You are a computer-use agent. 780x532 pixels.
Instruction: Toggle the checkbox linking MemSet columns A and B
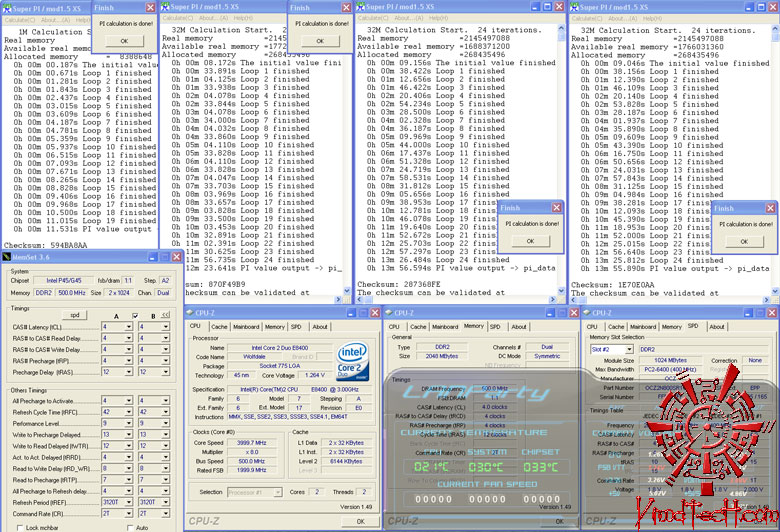(135, 316)
